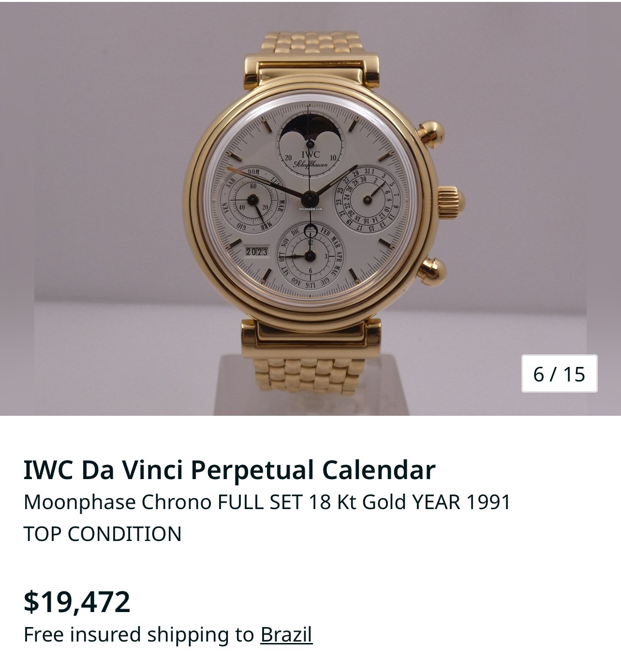This screenshot has width=621, height=672.
Task: Click the $19,472 price
Action: click(x=77, y=601)
